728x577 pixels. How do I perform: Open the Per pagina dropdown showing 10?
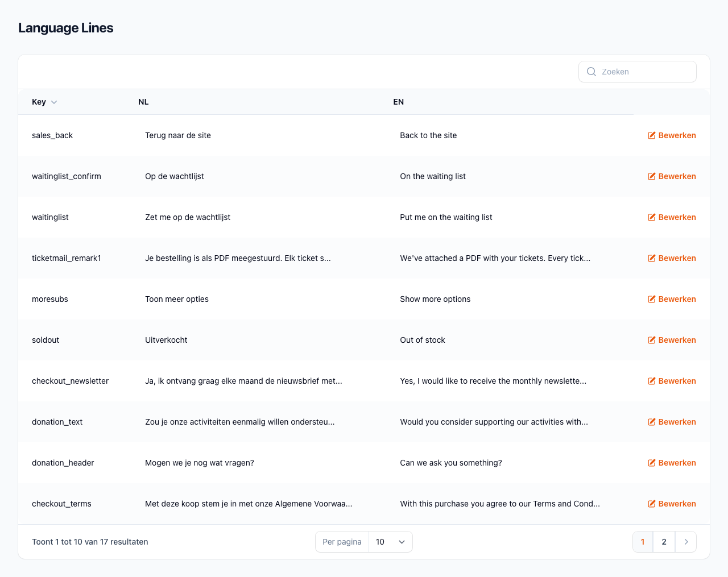tap(390, 542)
